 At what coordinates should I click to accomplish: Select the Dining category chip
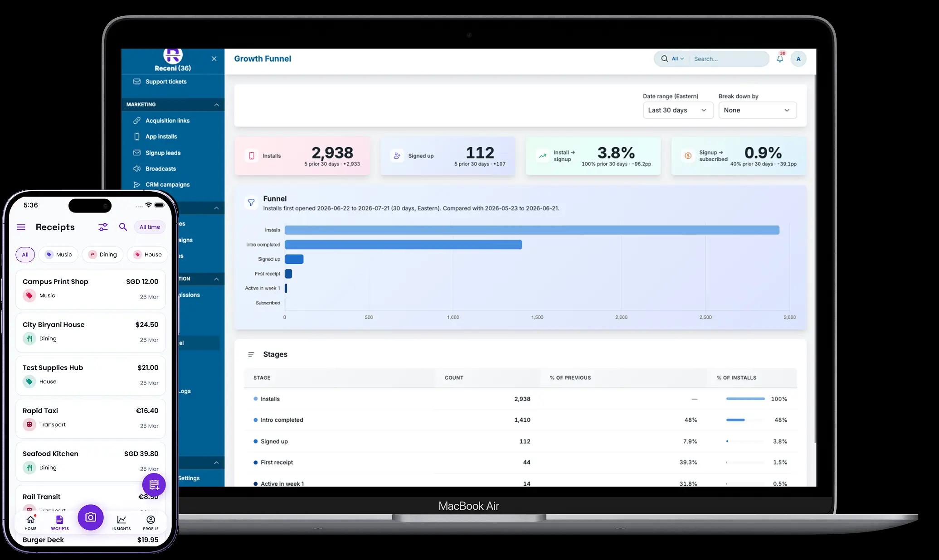point(102,255)
